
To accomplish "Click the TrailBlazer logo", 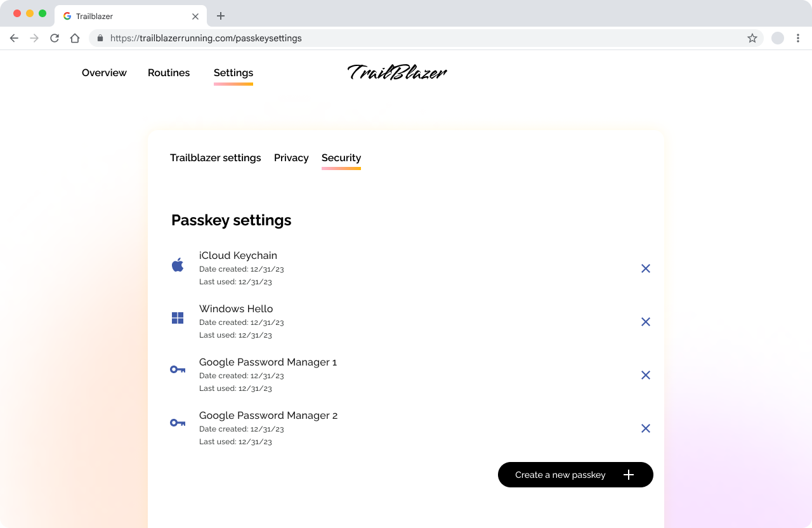I will pos(396,73).
